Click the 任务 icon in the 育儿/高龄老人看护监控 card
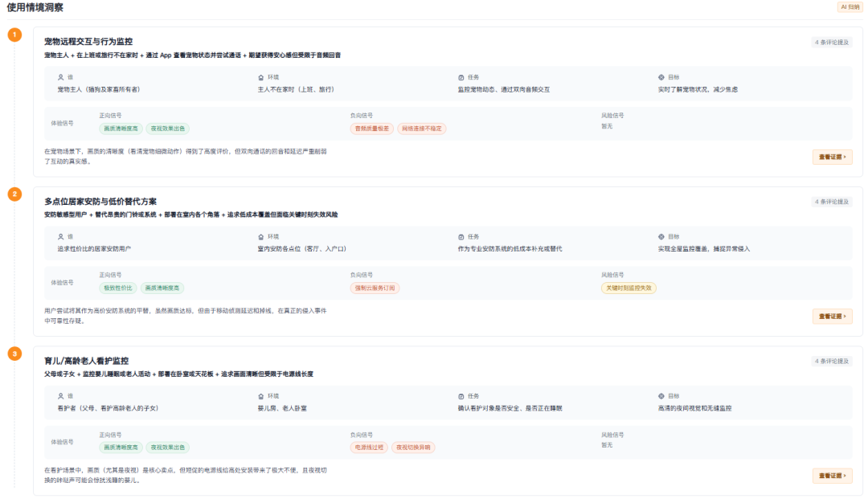 (x=461, y=396)
